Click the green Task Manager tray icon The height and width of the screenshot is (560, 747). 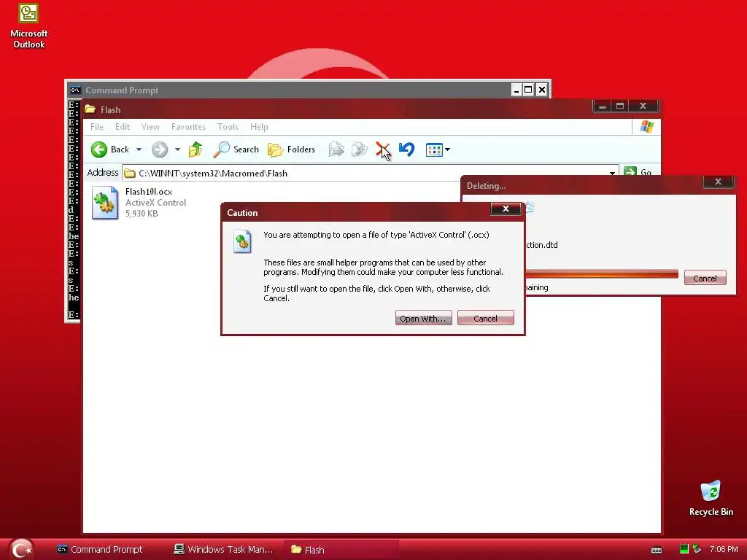point(684,549)
